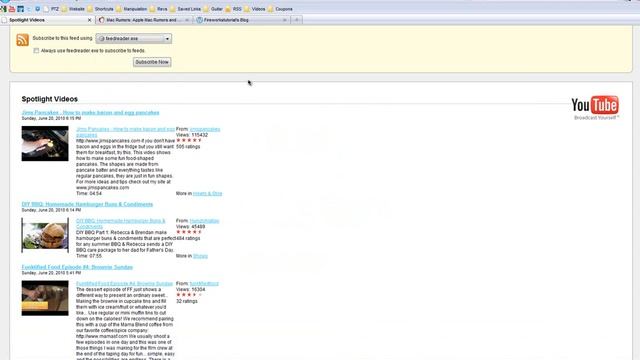
Task: Open the YouTube bookmark icon in the bookmarks bar
Action: (12, 9)
